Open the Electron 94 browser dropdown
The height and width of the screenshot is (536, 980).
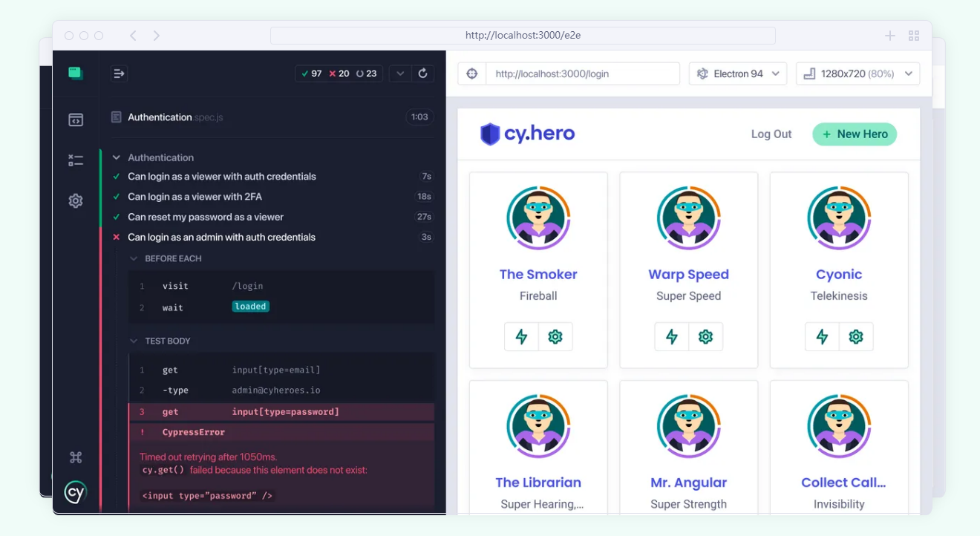click(x=737, y=73)
